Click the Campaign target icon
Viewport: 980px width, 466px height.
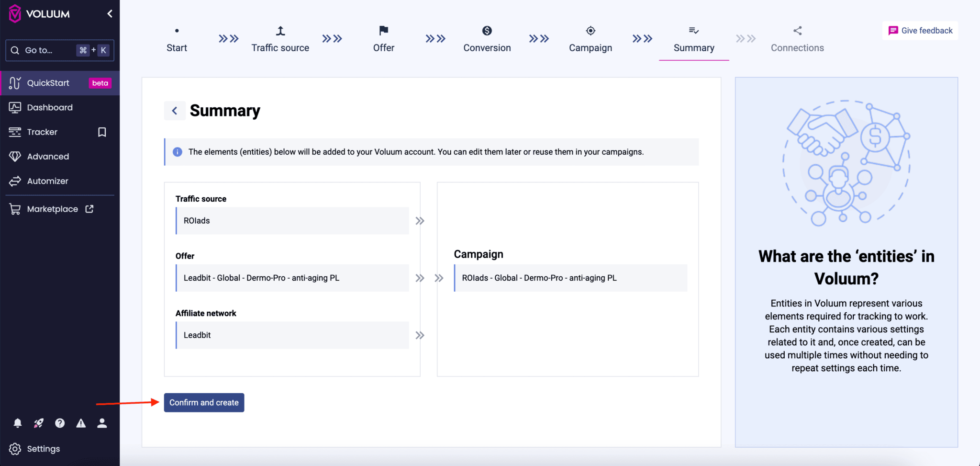pos(590,30)
